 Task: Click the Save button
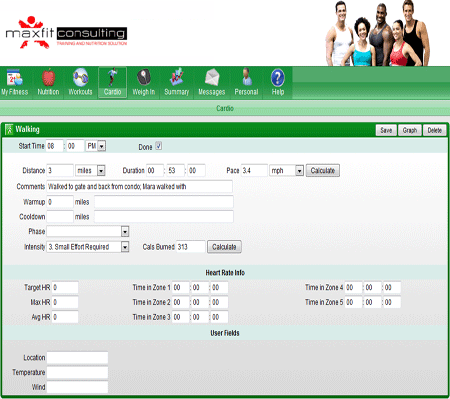pos(386,130)
